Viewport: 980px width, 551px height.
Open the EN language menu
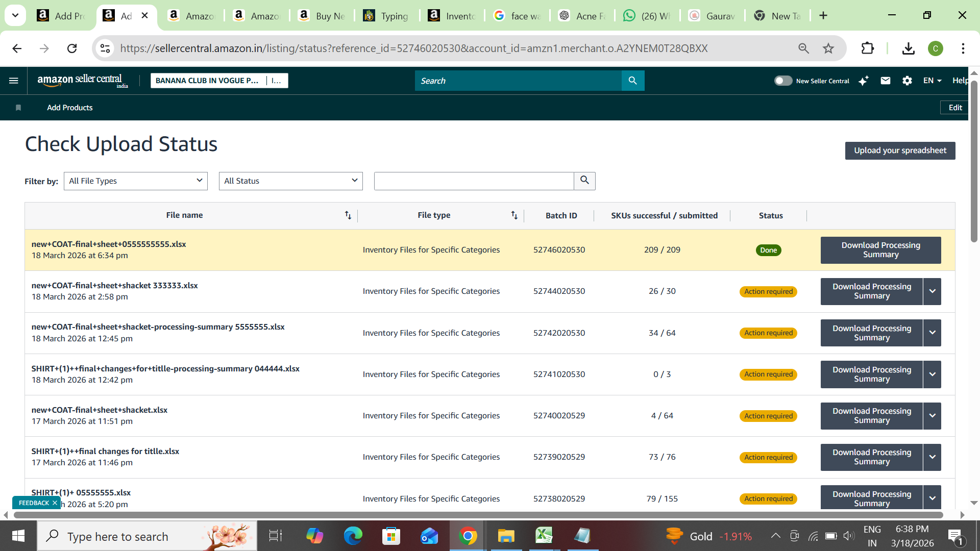(932, 81)
